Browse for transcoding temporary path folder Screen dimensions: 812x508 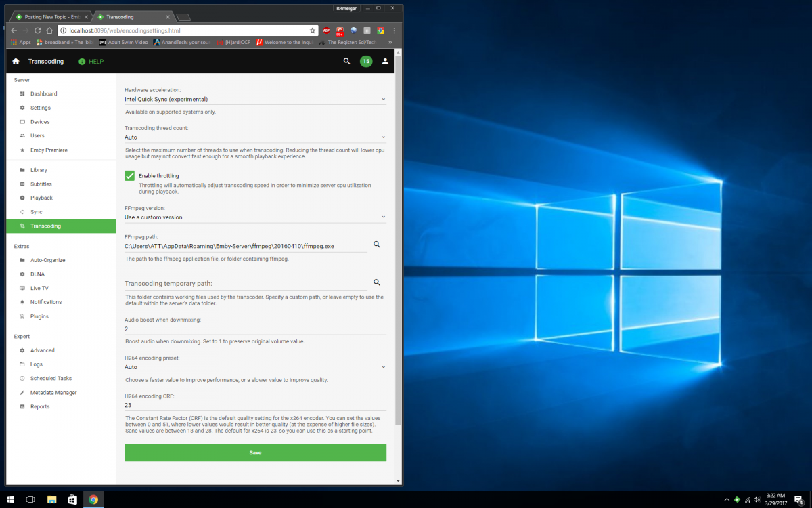click(x=377, y=283)
